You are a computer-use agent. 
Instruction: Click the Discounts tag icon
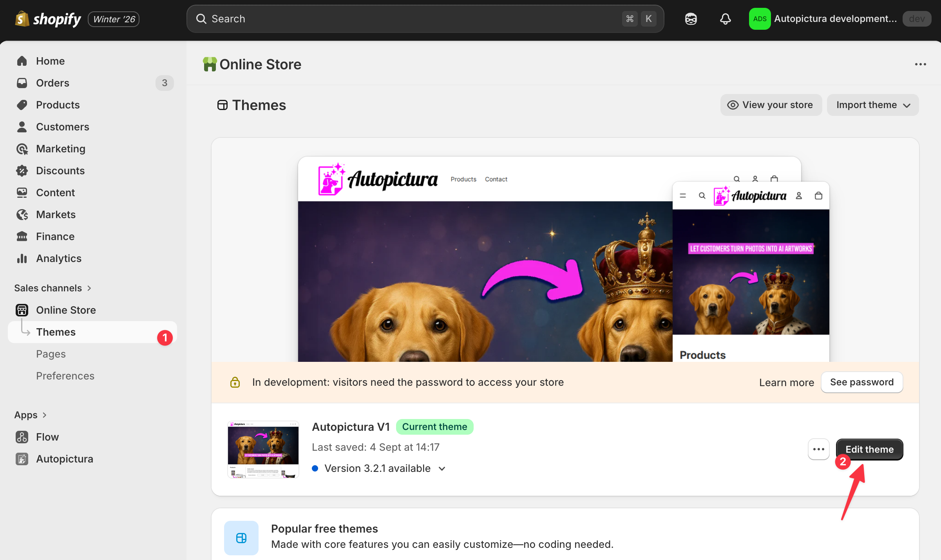coord(22,170)
